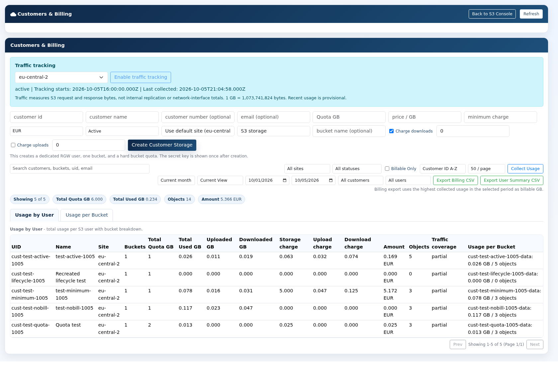Open calendar picker on 10/01/2026 date field
Screen dimensions: 558x392
pyautogui.click(x=285, y=180)
